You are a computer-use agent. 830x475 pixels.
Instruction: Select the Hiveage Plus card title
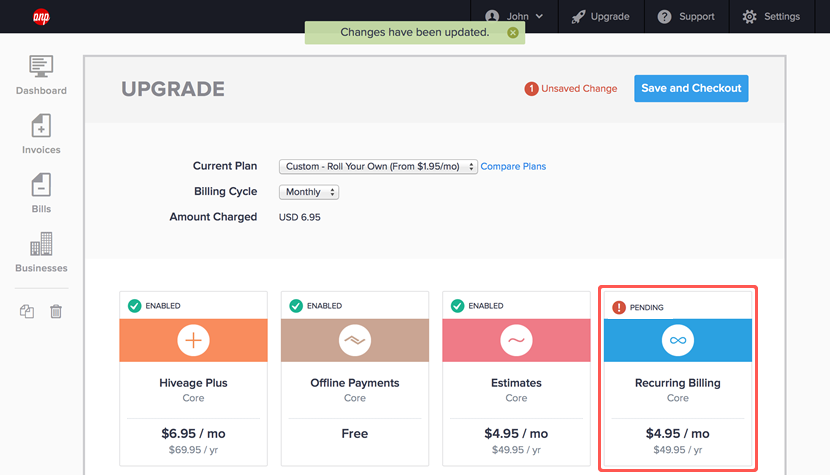coord(193,383)
